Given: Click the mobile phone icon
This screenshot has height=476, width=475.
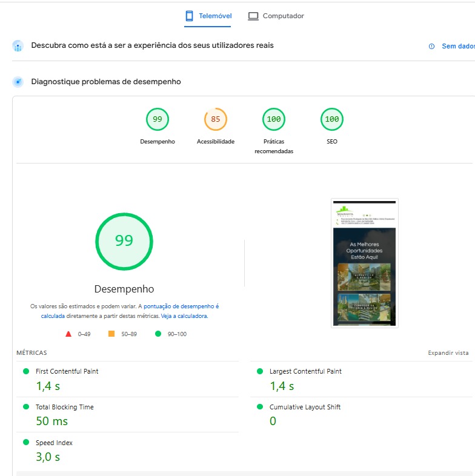Looking at the screenshot, I should (x=190, y=16).
